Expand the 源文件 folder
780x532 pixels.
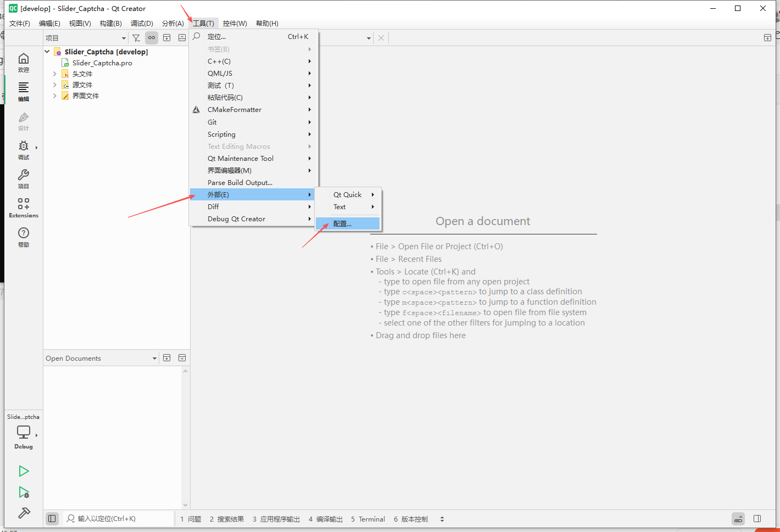pyautogui.click(x=55, y=85)
